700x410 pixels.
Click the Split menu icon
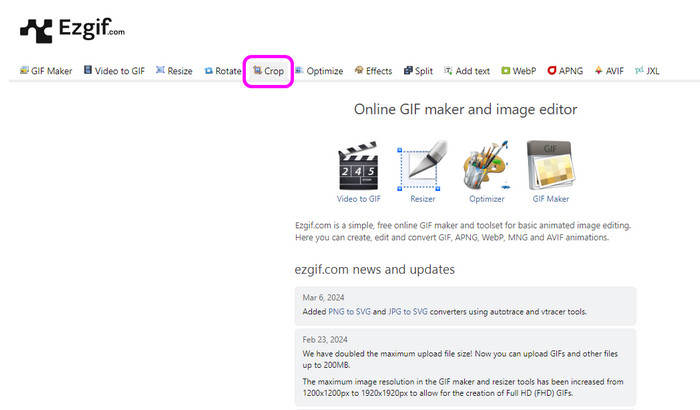tap(408, 70)
